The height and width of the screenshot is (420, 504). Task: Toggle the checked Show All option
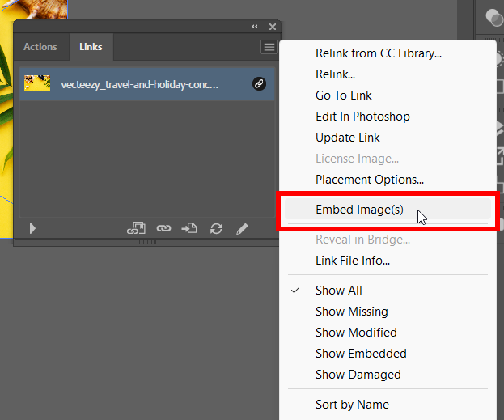point(338,291)
